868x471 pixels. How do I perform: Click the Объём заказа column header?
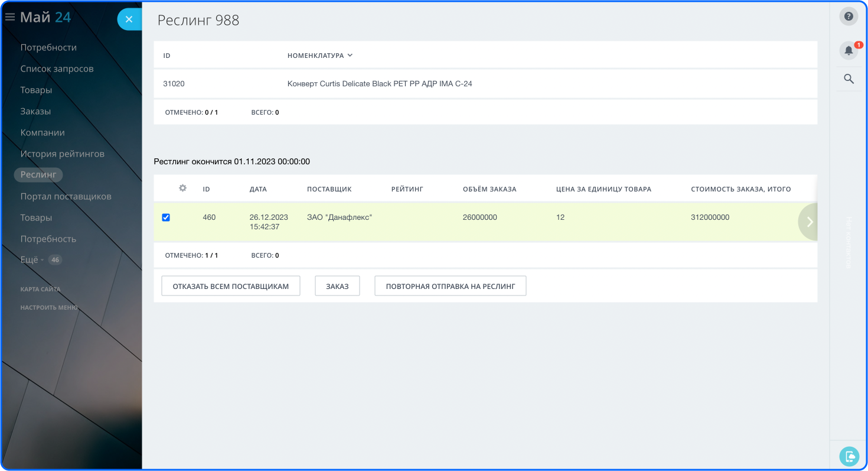(490, 189)
